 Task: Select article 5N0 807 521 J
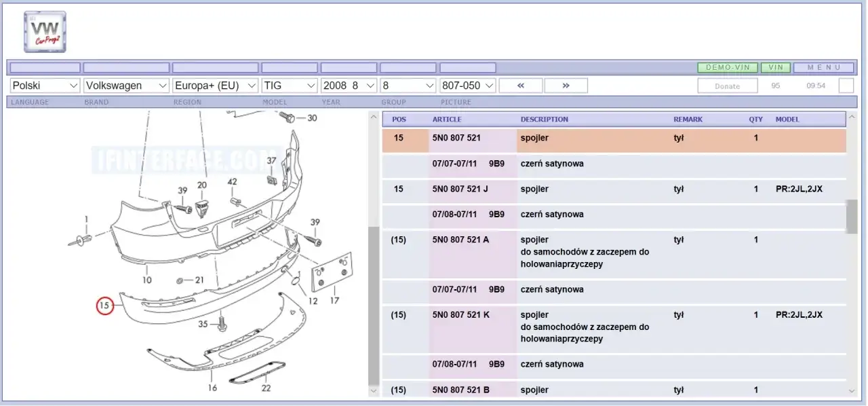(460, 189)
